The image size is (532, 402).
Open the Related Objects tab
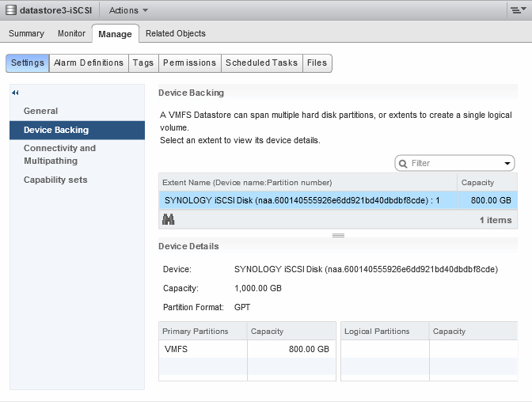pos(175,33)
